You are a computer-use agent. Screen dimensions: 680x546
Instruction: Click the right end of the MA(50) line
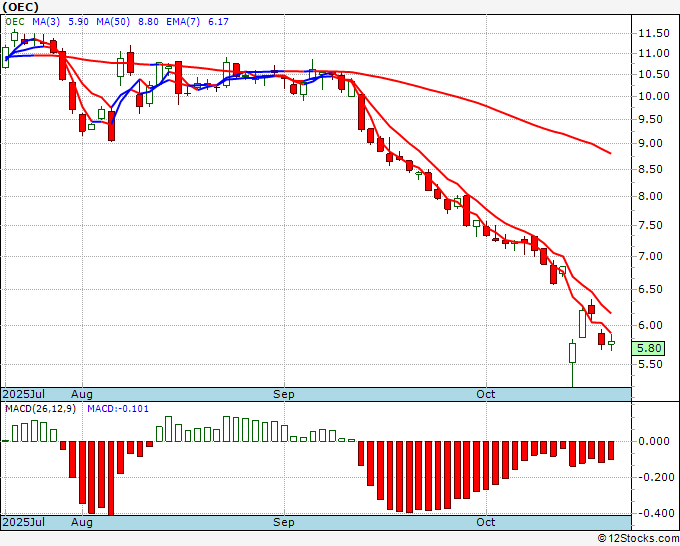610,153
